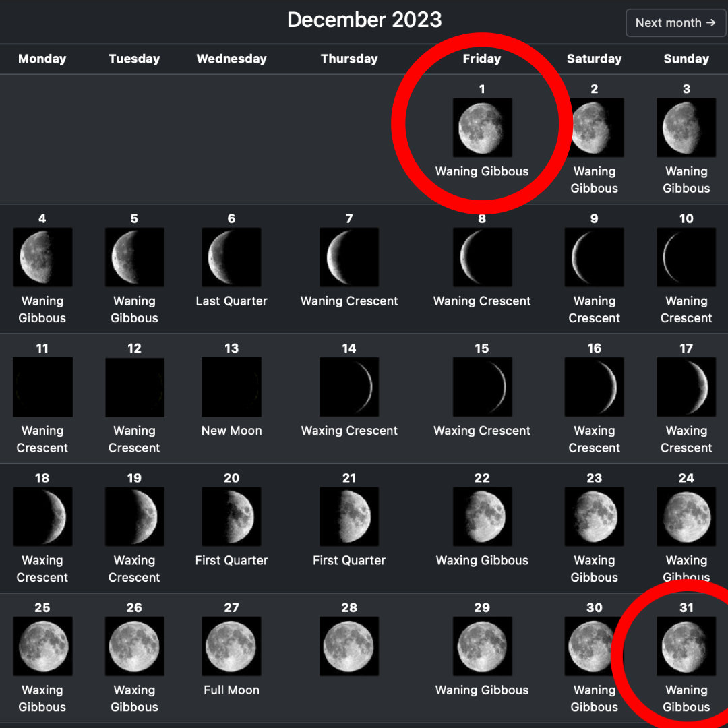This screenshot has width=728, height=728.
Task: Select the Waxing Gibbous moon on December 22
Action: tap(482, 517)
